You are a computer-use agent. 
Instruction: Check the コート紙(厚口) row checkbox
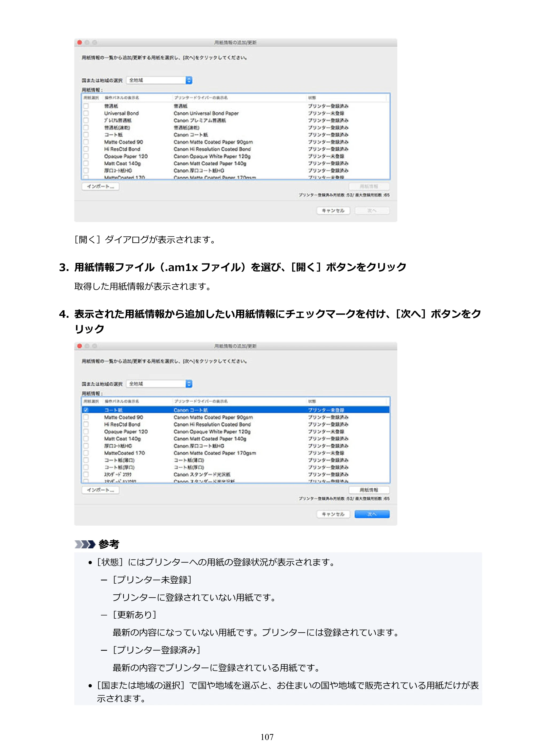86,467
